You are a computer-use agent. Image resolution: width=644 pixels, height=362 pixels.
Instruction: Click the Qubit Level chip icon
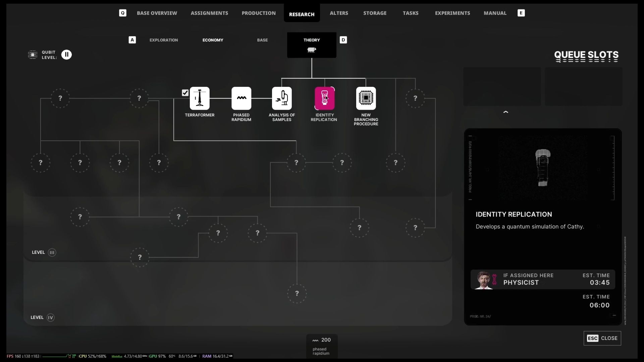33,55
